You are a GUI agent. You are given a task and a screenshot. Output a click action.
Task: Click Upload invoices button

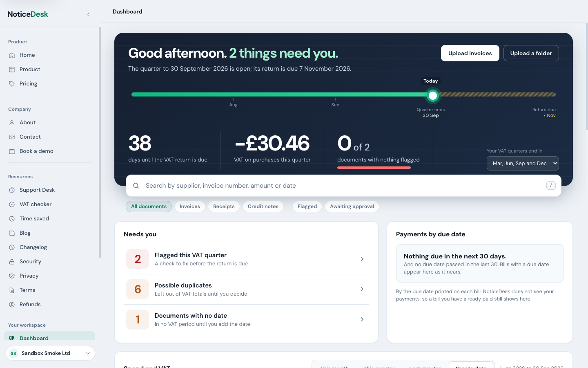470,53
